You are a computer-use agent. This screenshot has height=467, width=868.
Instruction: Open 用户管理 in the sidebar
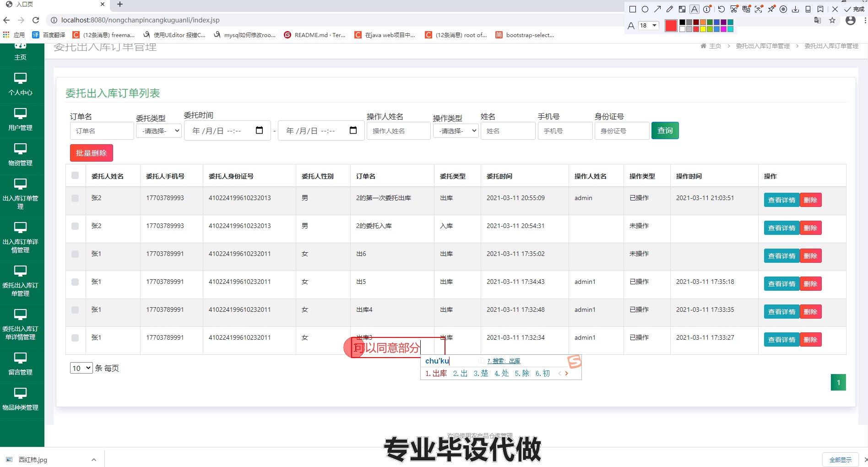[x=20, y=119]
